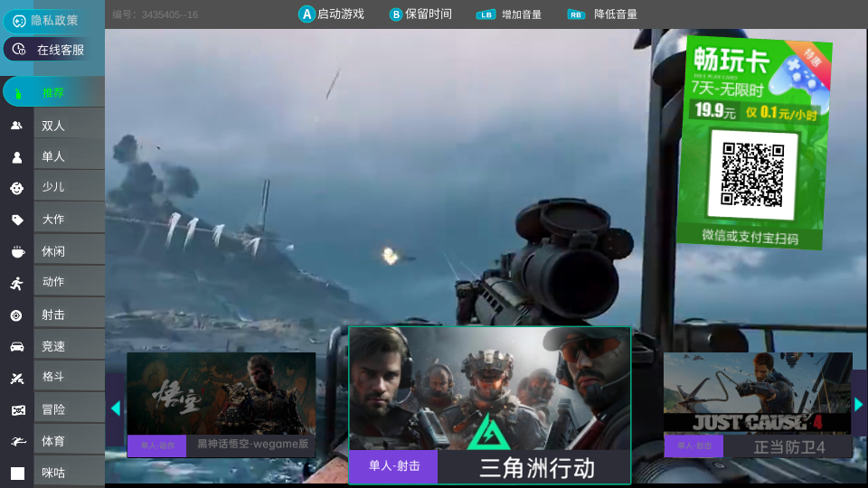Image resolution: width=868 pixels, height=488 pixels.
Task: Click the single-person icon
Action: [16, 157]
